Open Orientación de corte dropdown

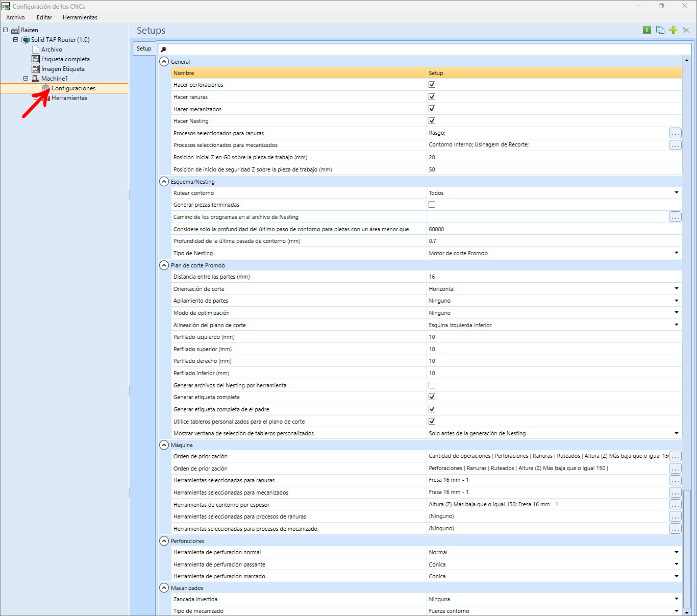click(x=677, y=289)
